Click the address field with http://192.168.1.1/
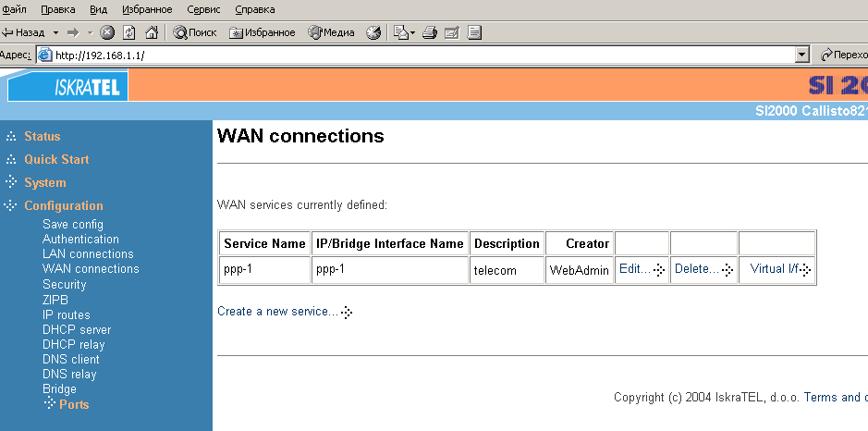Image resolution: width=868 pixels, height=431 pixels. click(423, 55)
